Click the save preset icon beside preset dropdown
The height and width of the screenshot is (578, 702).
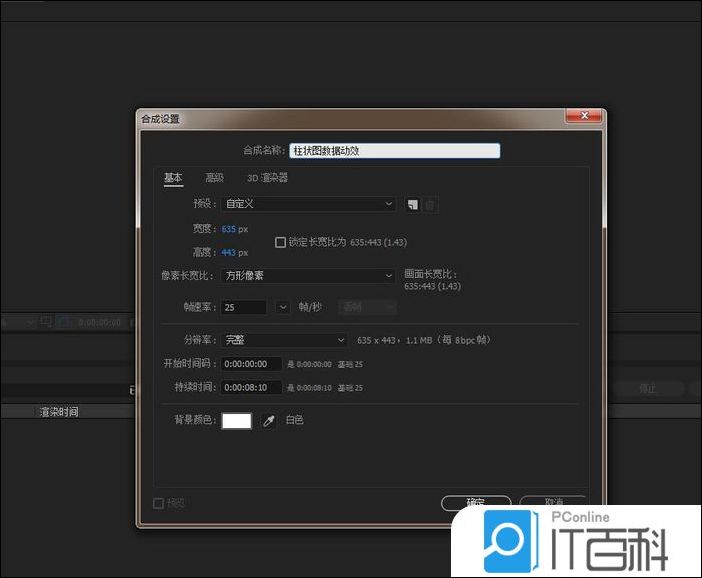[x=412, y=205]
